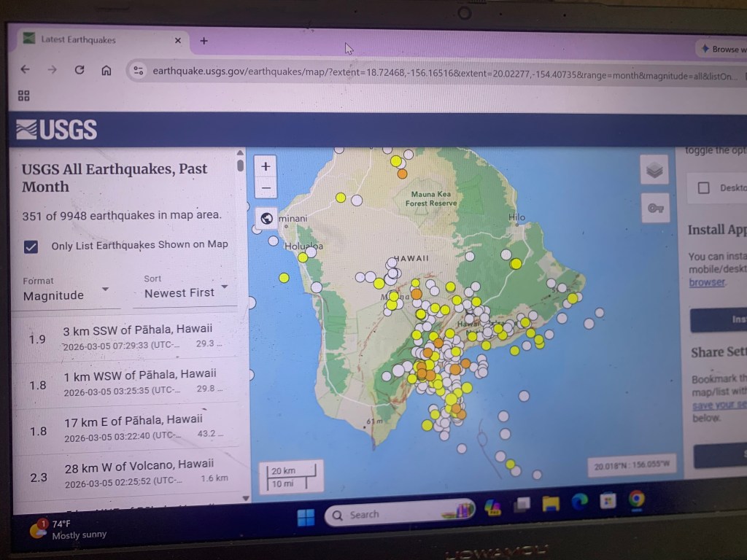Open the map legend key icon

[654, 209]
